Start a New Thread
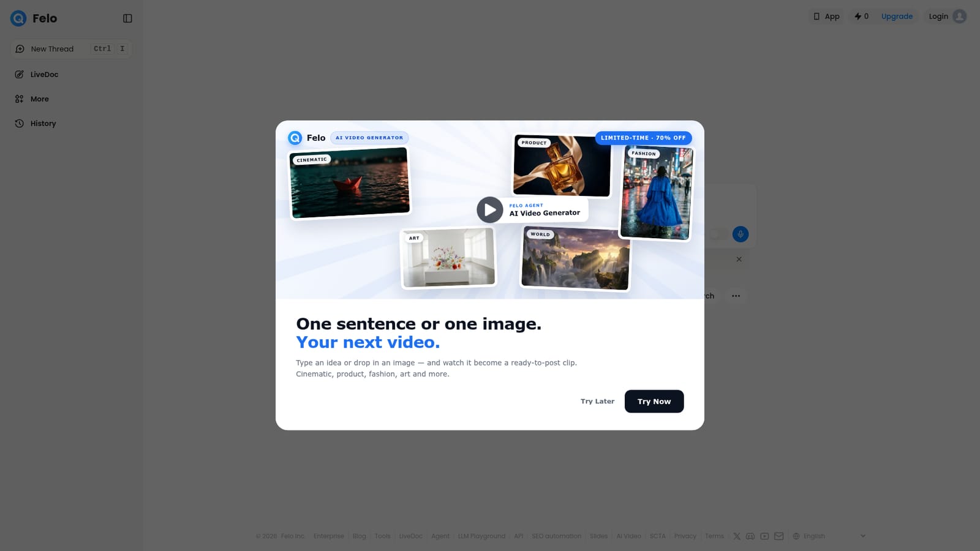This screenshot has height=551, width=980. tap(71, 49)
